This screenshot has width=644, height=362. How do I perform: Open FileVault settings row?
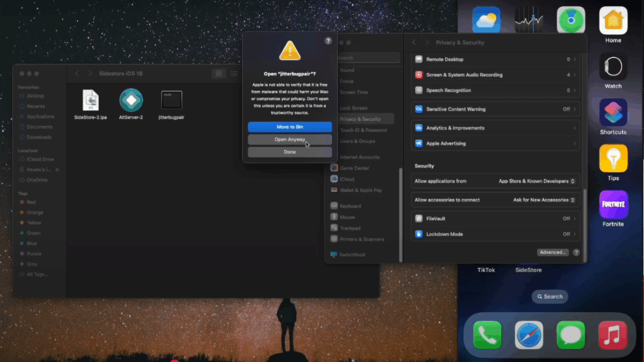[x=496, y=218]
